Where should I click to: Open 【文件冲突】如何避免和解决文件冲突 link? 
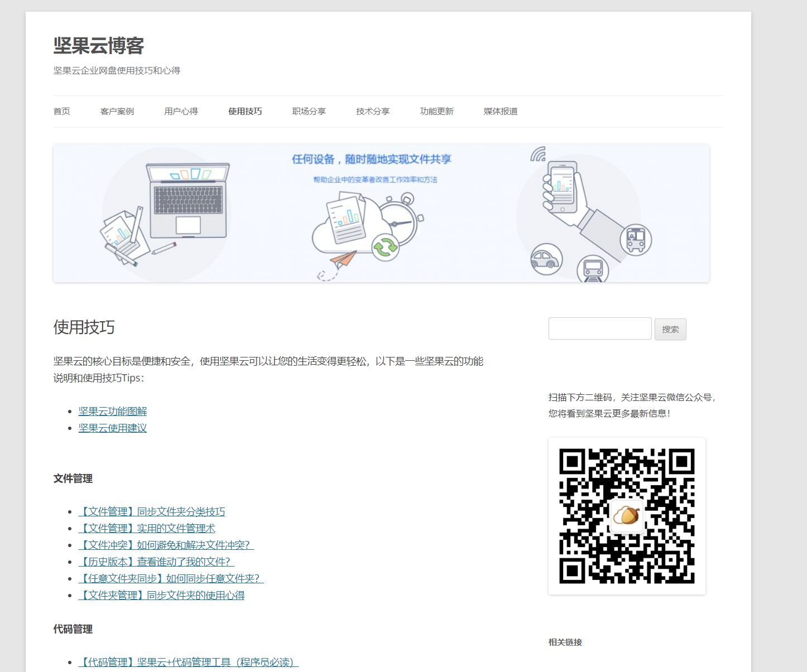[x=166, y=545]
